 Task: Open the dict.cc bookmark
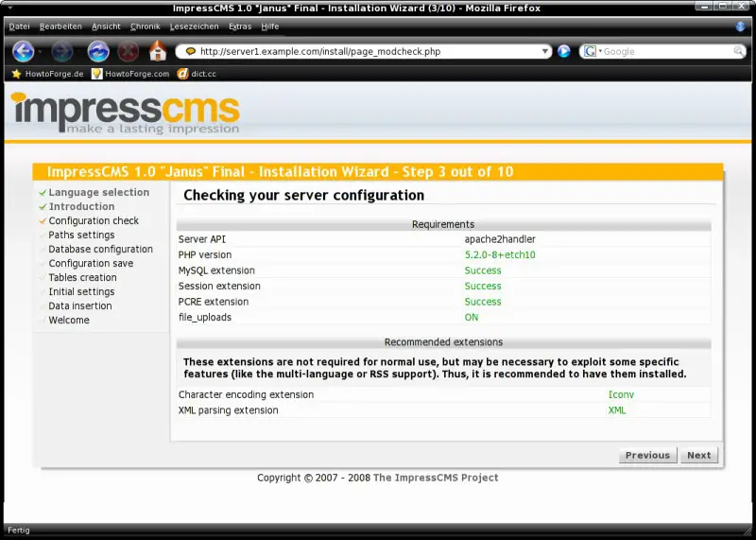pyautogui.click(x=197, y=74)
